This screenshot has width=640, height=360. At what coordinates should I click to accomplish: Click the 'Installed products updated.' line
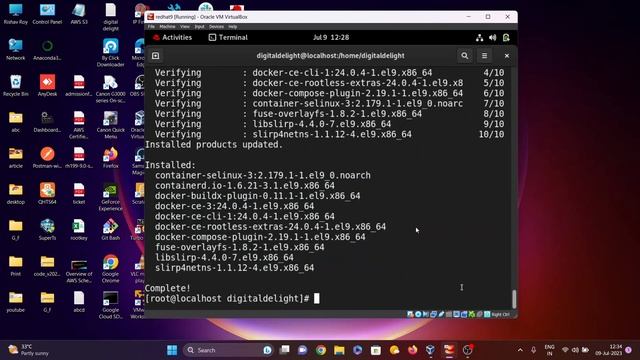tap(214, 144)
